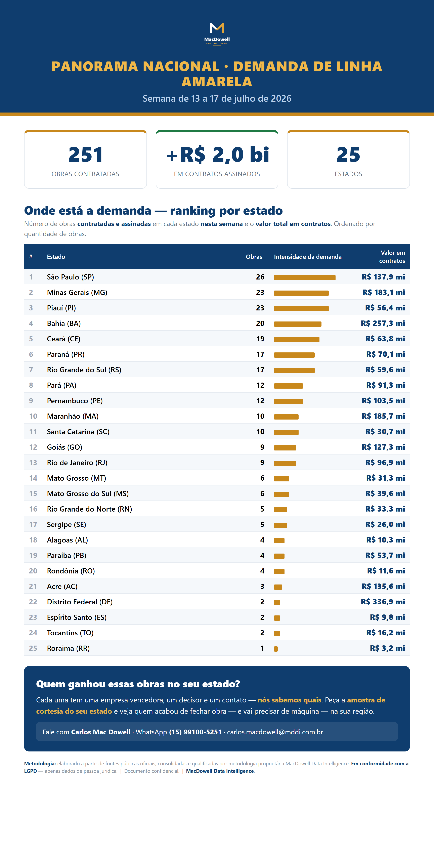Click the "Estado" column header
434x868 pixels.
[x=56, y=257]
